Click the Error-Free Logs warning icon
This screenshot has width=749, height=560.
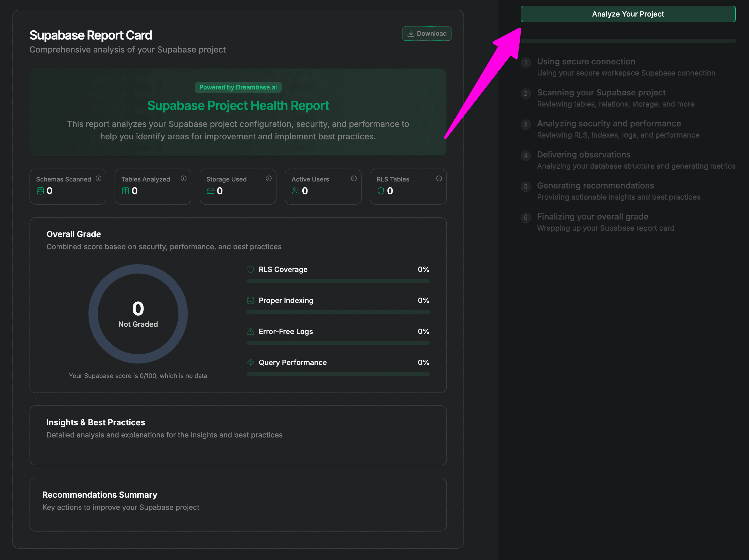pyautogui.click(x=251, y=331)
